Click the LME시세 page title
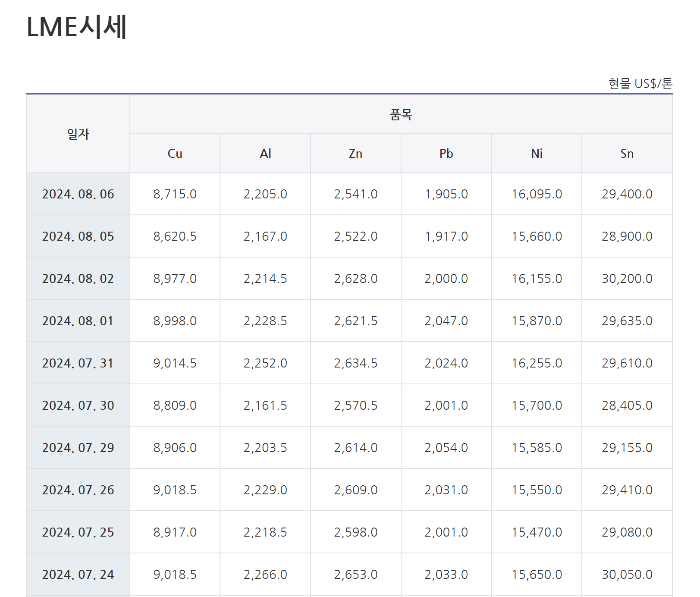This screenshot has width=700, height=597. 77,27
